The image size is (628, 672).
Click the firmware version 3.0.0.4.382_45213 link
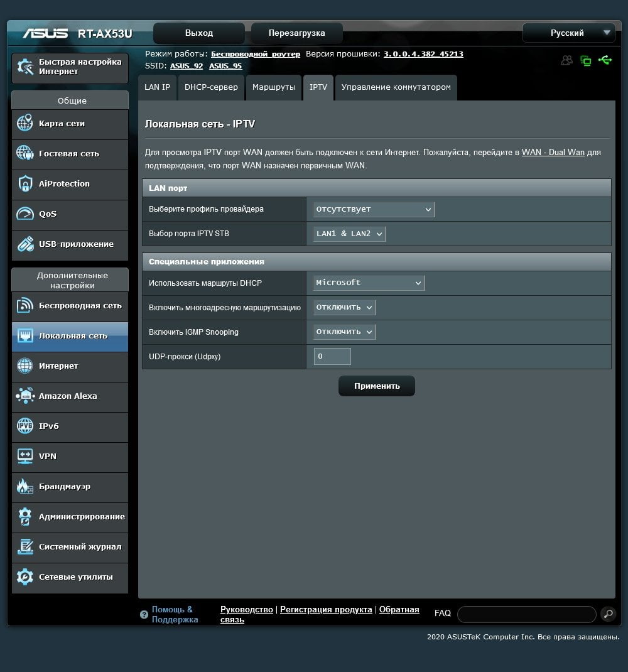[423, 54]
